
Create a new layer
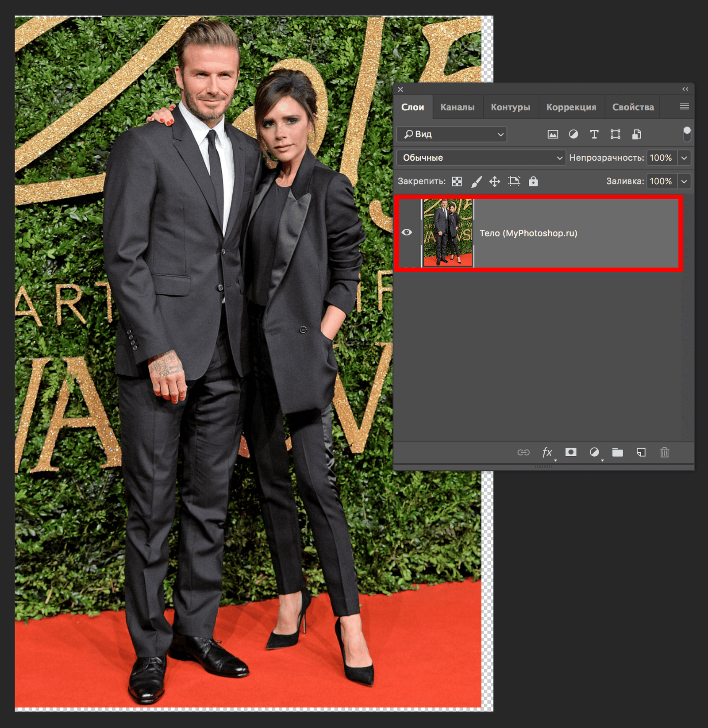click(x=640, y=452)
